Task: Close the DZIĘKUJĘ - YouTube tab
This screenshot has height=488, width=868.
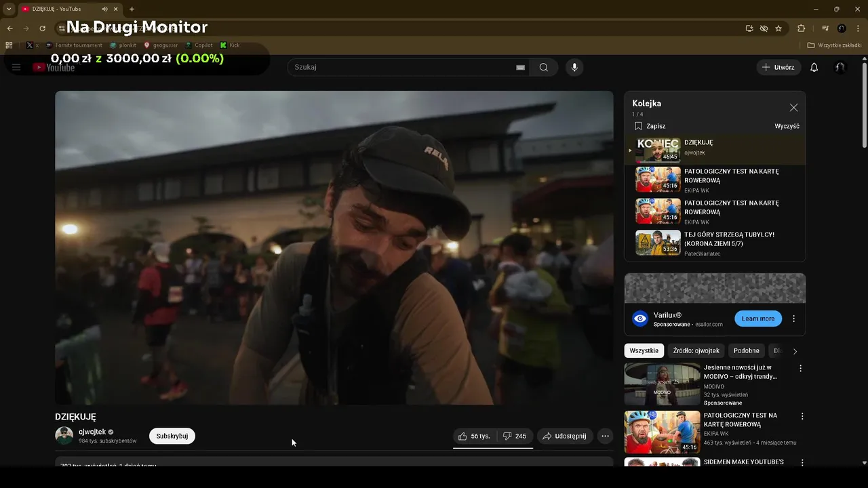Action: coord(117,9)
